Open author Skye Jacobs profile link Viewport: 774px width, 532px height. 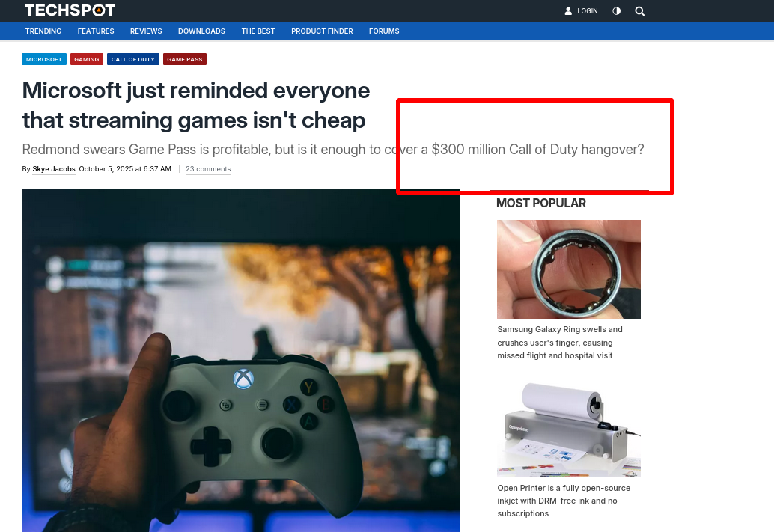[54, 169]
